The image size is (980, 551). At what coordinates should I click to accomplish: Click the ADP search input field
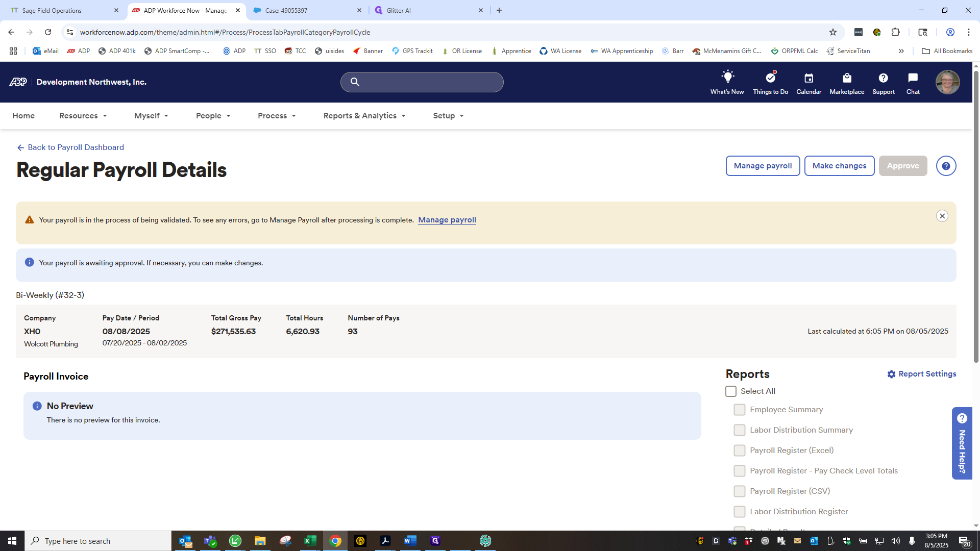click(422, 82)
